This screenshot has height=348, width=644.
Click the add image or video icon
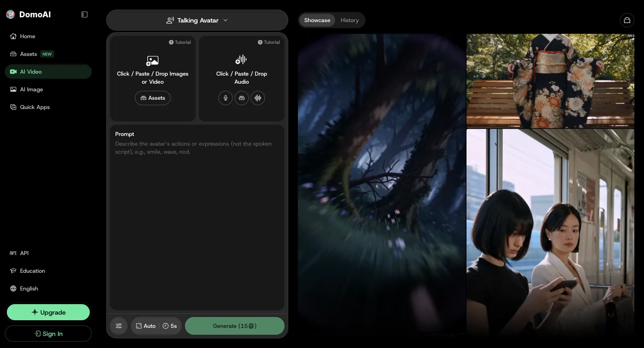click(153, 60)
